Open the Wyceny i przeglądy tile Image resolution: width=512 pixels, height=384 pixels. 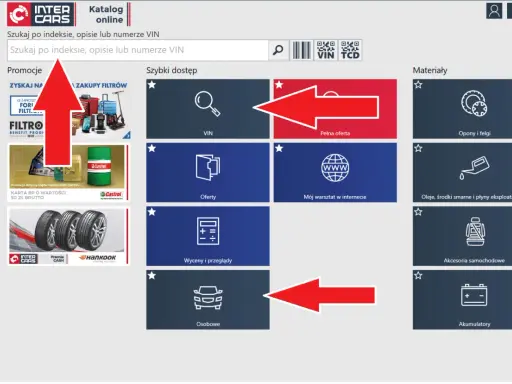(x=208, y=236)
